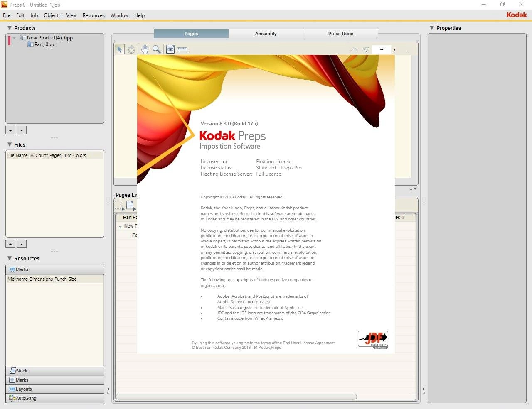Image resolution: width=532 pixels, height=409 pixels.
Task: Click the Pages column header in Files
Action: pos(55,155)
